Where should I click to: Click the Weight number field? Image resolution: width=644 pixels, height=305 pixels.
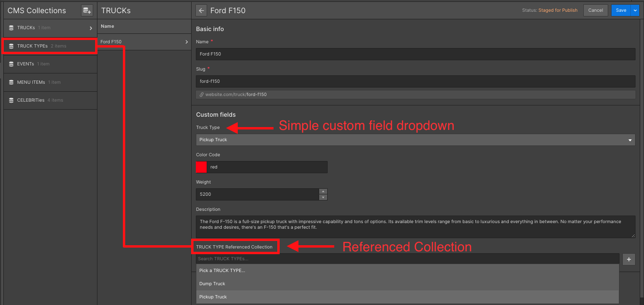click(258, 194)
